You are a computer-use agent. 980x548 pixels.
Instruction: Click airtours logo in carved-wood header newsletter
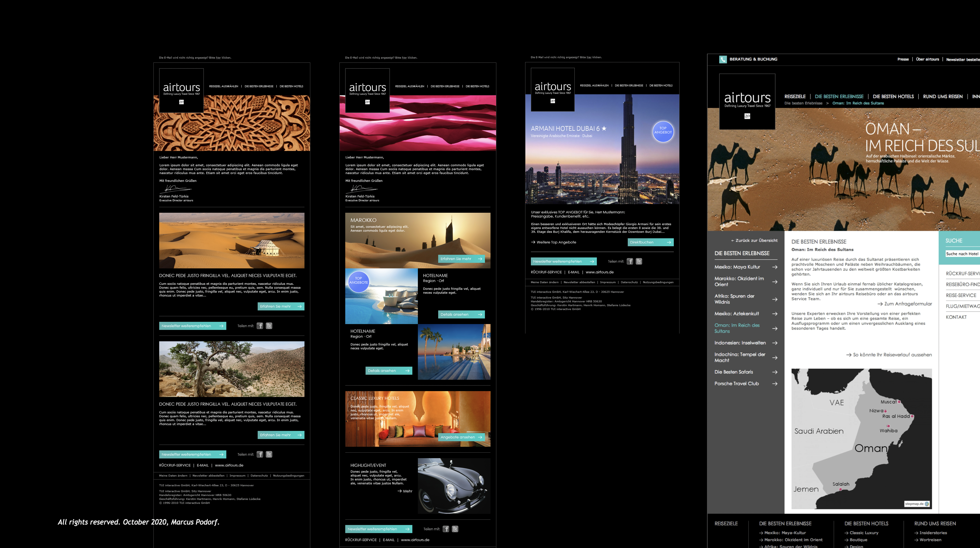(x=181, y=90)
